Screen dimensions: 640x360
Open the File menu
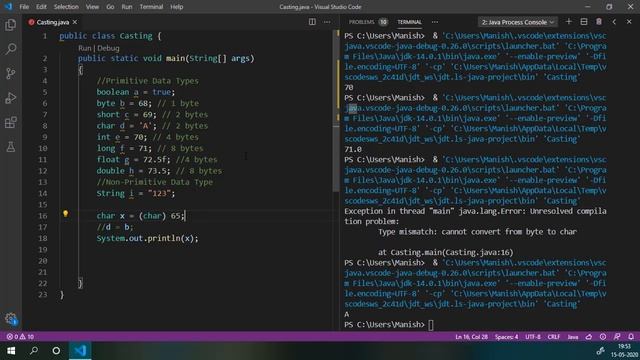coord(24,7)
